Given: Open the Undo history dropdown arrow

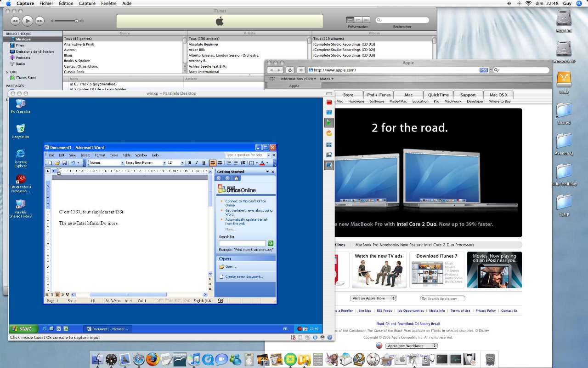Looking at the screenshot, I should pyautogui.click(x=78, y=163).
